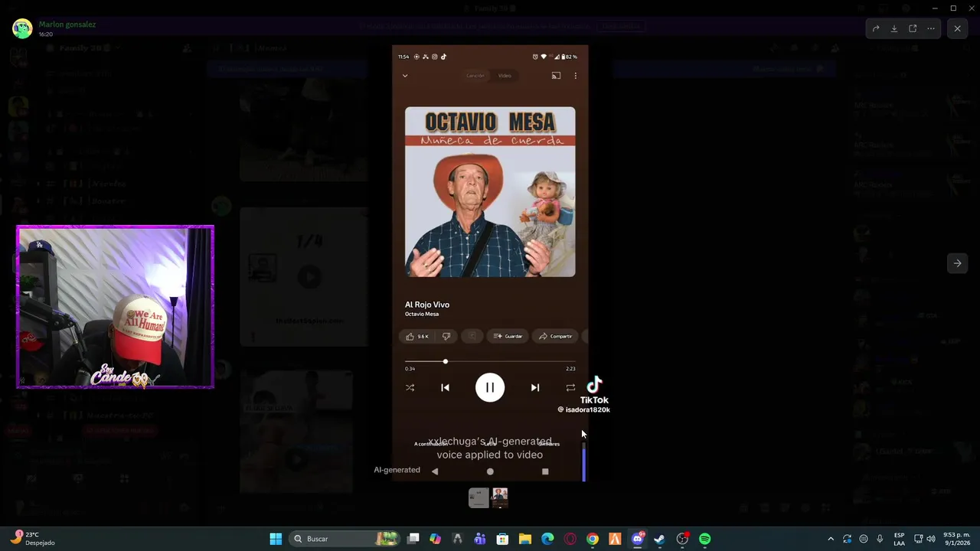The height and width of the screenshot is (551, 980).
Task: Open OBS Studio from the taskbar
Action: pos(682,539)
